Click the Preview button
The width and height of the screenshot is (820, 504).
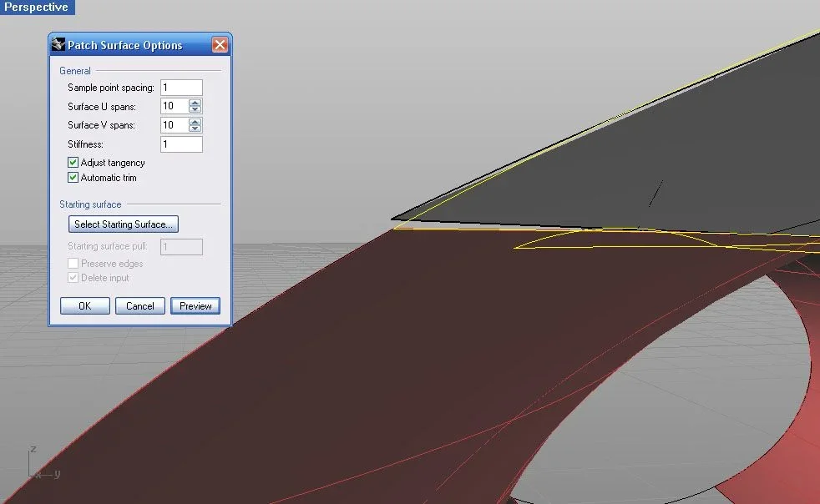pyautogui.click(x=195, y=306)
